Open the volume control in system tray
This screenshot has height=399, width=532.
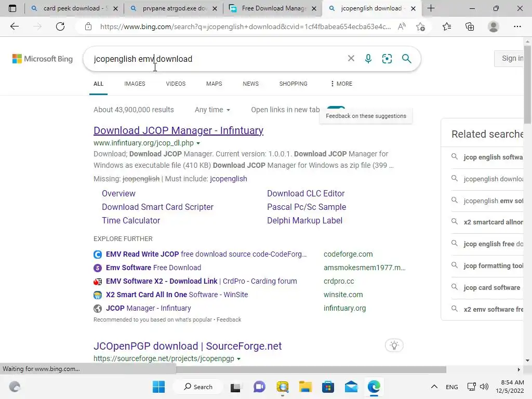(x=484, y=387)
